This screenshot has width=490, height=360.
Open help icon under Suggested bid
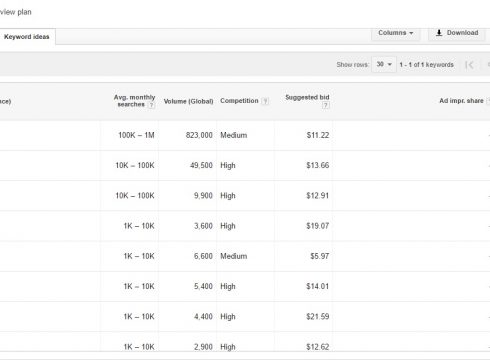(x=326, y=105)
